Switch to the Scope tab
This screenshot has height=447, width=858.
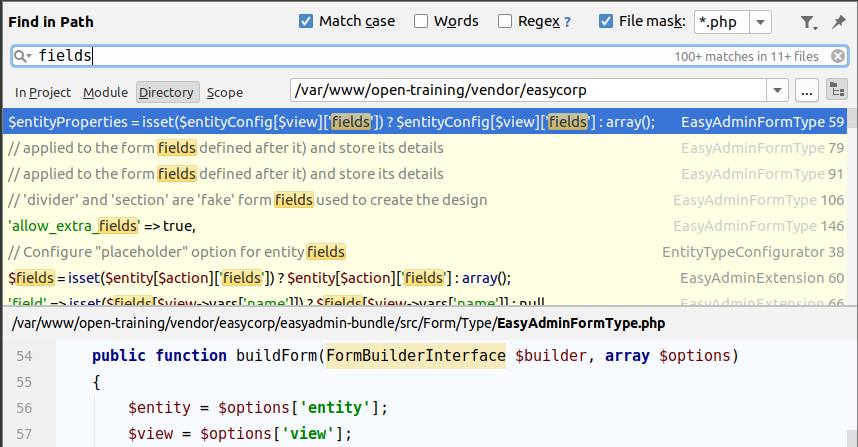click(x=224, y=92)
